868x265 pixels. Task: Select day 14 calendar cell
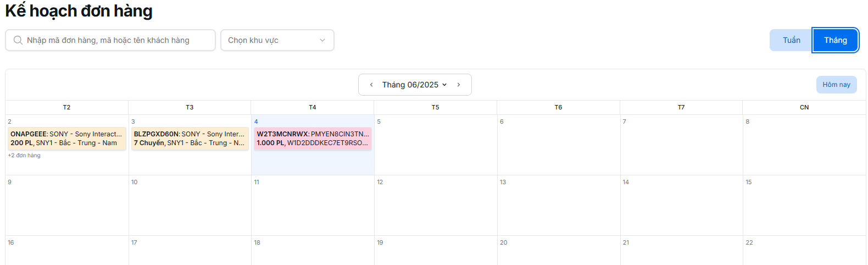click(x=681, y=206)
